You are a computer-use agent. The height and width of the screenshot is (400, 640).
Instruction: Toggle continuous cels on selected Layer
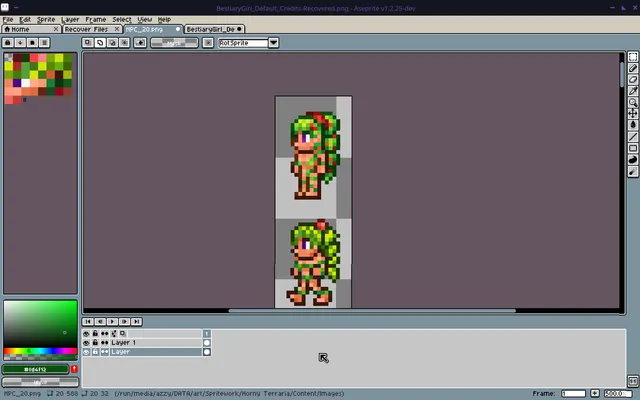104,352
